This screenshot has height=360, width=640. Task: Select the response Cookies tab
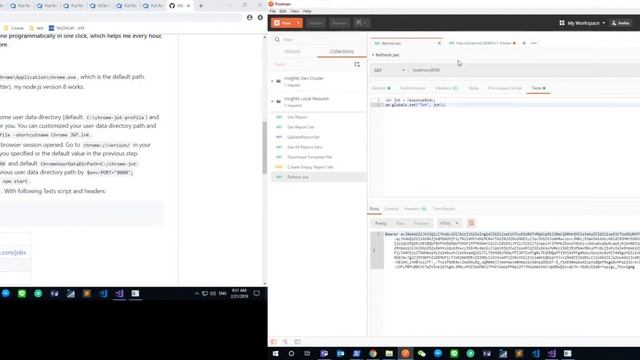pyautogui.click(x=391, y=209)
